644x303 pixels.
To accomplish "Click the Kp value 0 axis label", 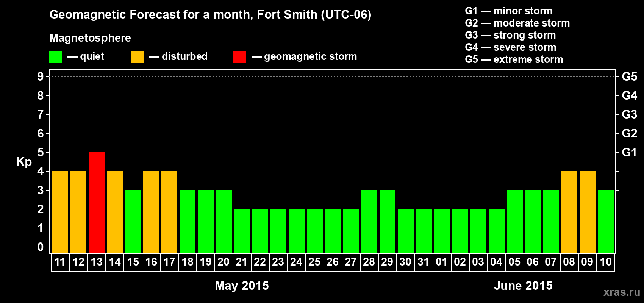I will pos(41,247).
